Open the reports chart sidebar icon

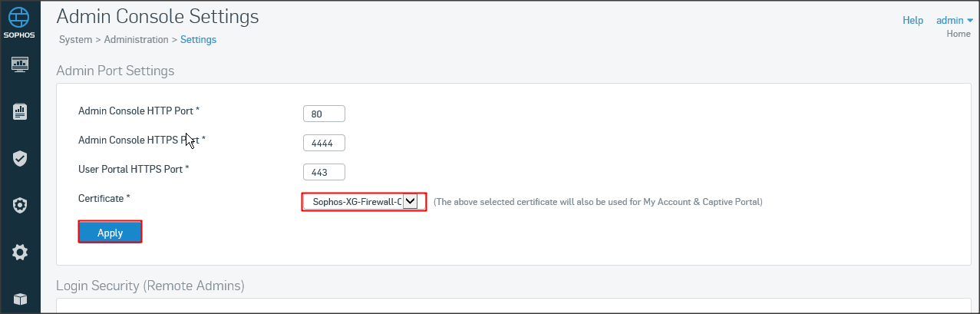(20, 112)
